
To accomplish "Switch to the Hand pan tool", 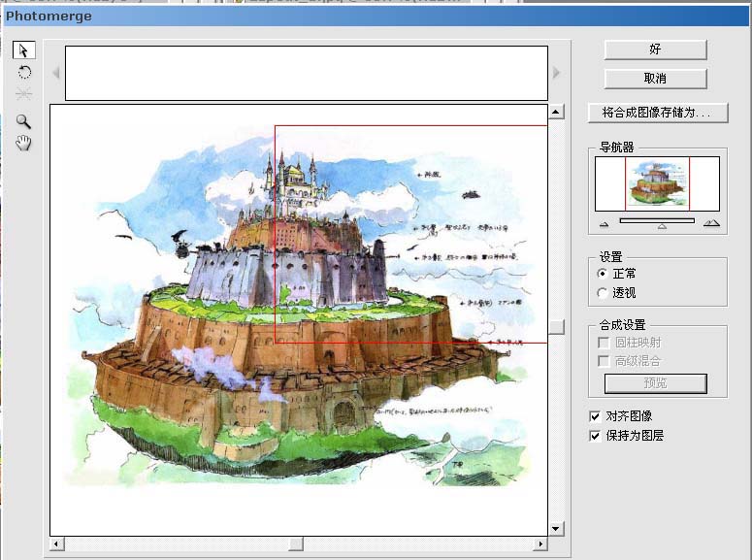I will tap(23, 143).
